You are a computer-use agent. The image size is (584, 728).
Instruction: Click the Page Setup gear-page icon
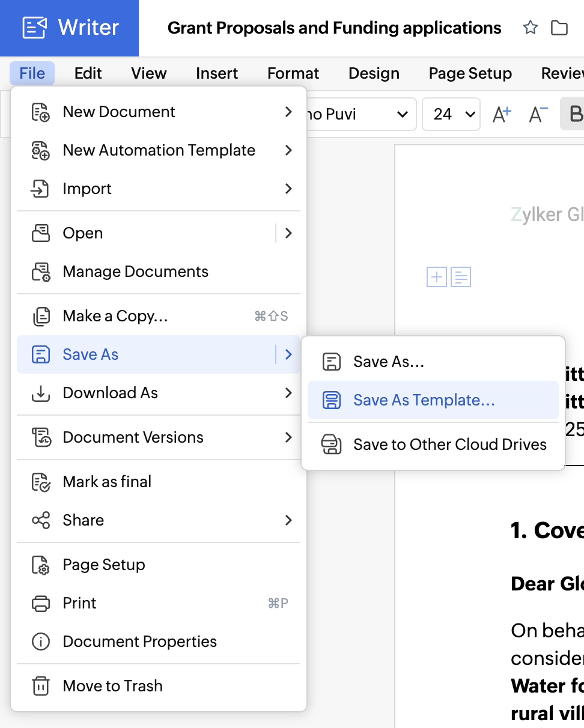(40, 565)
